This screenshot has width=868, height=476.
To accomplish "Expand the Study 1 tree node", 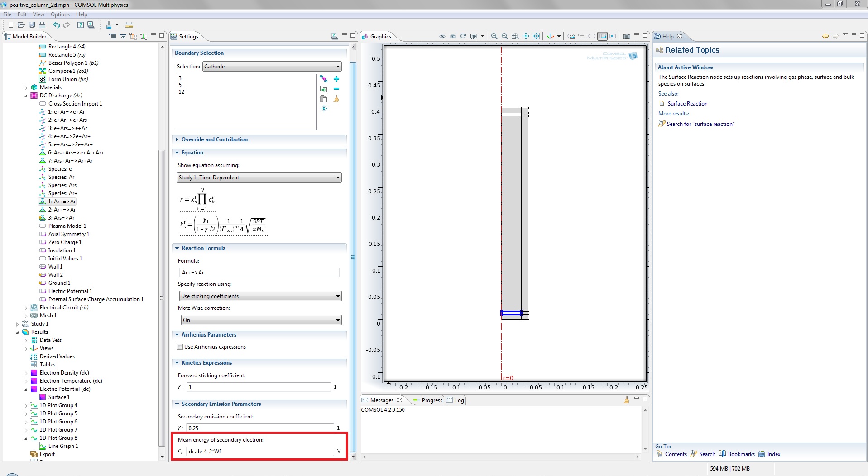I will pyautogui.click(x=18, y=324).
